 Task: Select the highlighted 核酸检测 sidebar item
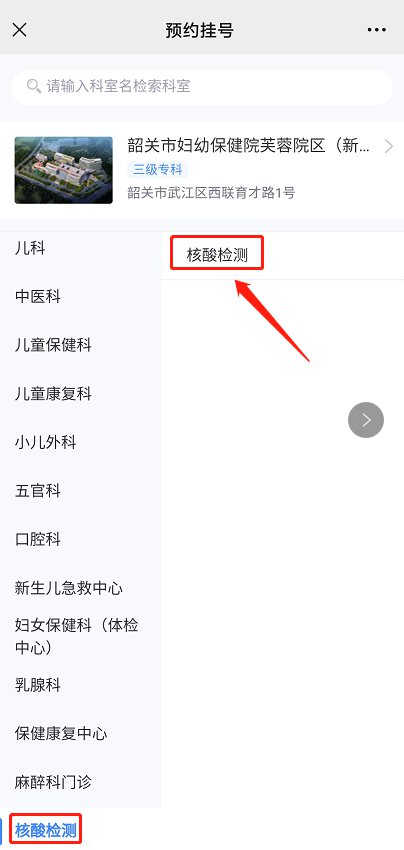(46, 830)
